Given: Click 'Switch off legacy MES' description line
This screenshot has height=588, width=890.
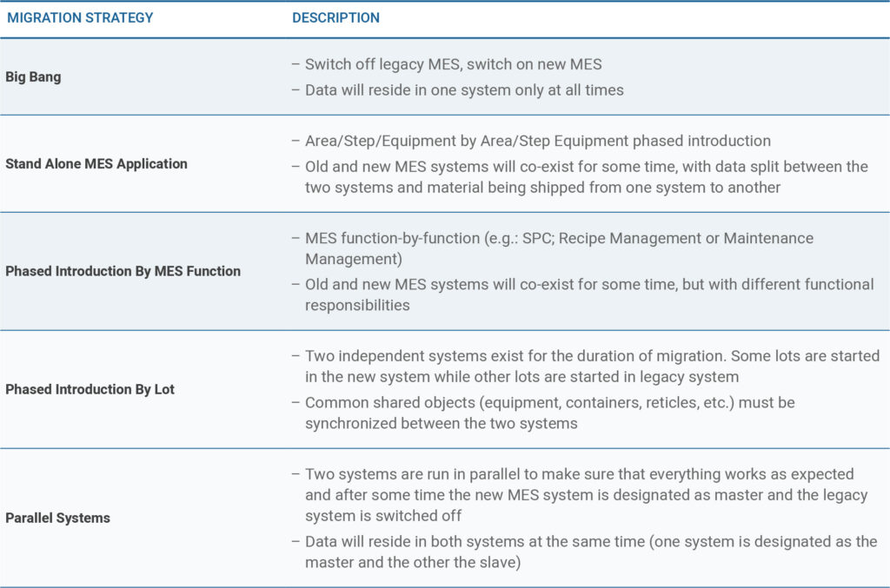Looking at the screenshot, I should pyautogui.click(x=453, y=64).
